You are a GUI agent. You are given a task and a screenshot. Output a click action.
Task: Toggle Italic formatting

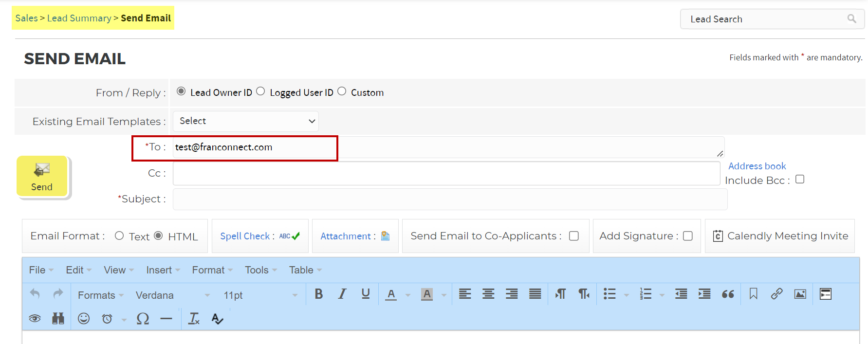click(x=342, y=294)
